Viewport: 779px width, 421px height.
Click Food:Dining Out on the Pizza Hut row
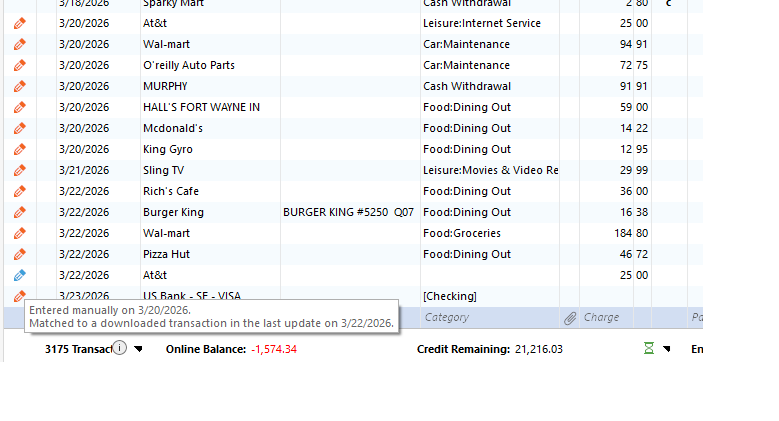[x=467, y=254]
